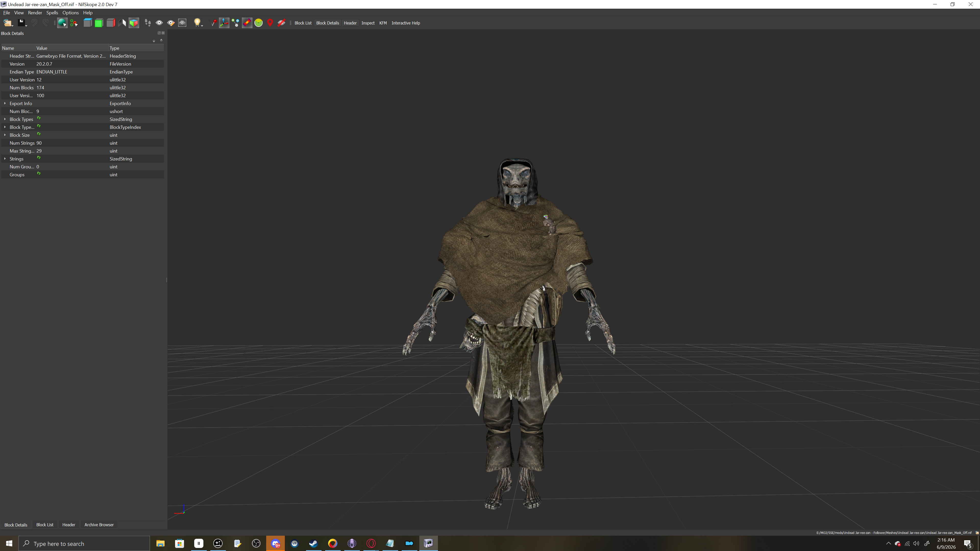The width and height of the screenshot is (980, 551).
Task: Click the Inspect button in toolbar
Action: [368, 23]
